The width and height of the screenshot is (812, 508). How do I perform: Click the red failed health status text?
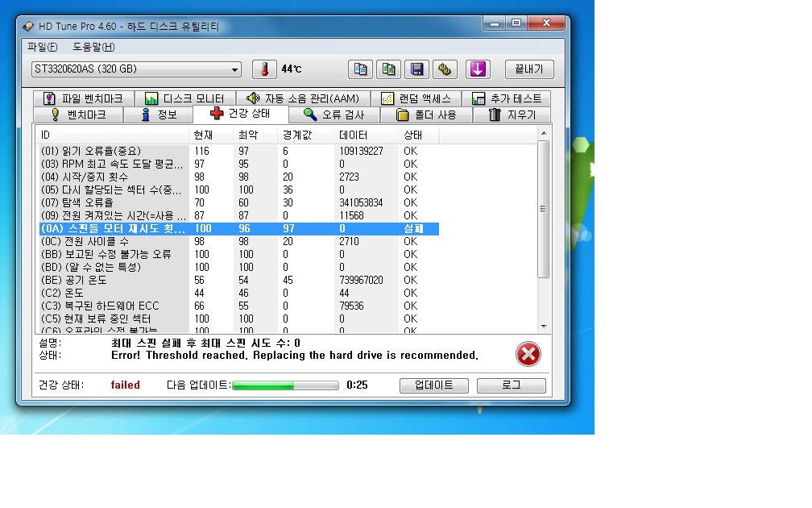pos(126,385)
